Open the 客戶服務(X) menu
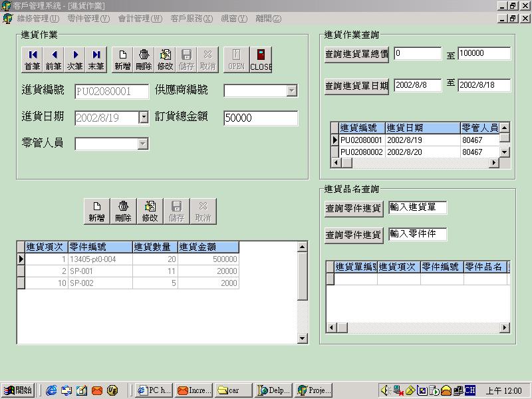This screenshot has height=399, width=532. (192, 19)
